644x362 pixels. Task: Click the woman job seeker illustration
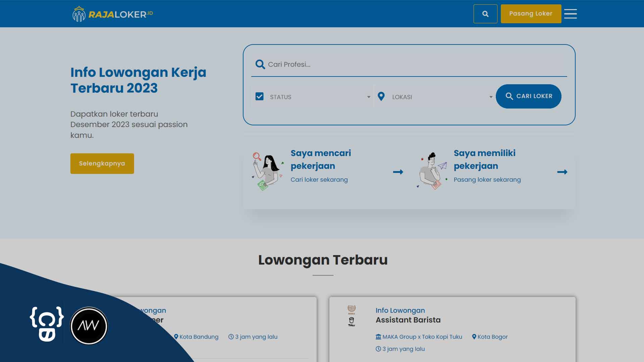(267, 172)
